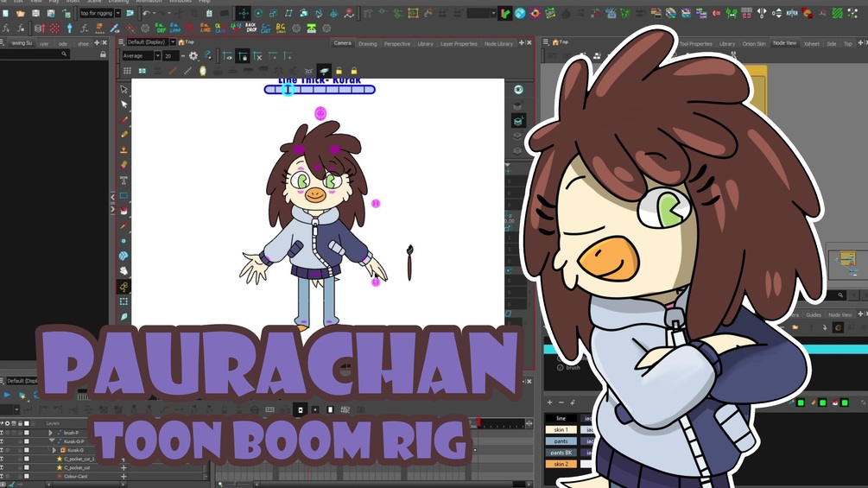Image resolution: width=868 pixels, height=488 pixels.
Task: Collapse the Kurak-G-P layer group
Action: pyautogui.click(x=52, y=441)
